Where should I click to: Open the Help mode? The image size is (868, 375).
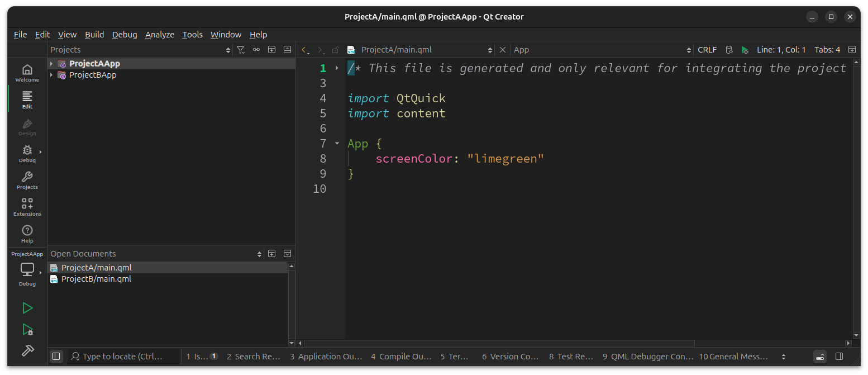click(27, 234)
